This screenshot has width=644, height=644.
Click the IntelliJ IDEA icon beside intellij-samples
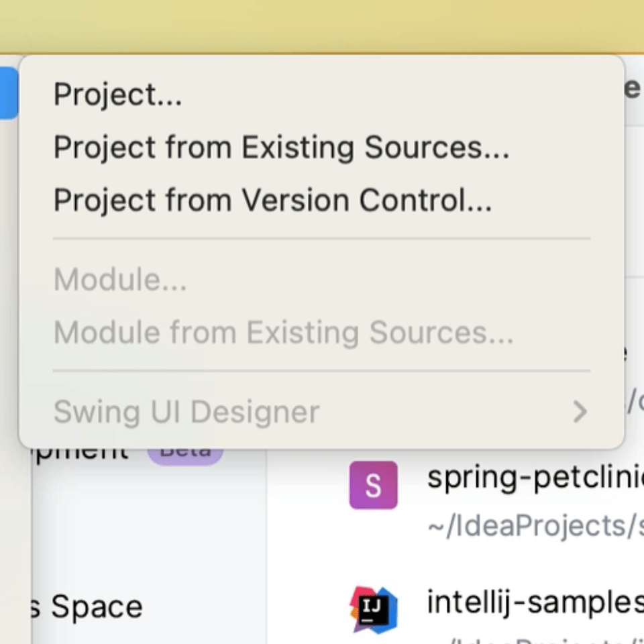pos(373,609)
